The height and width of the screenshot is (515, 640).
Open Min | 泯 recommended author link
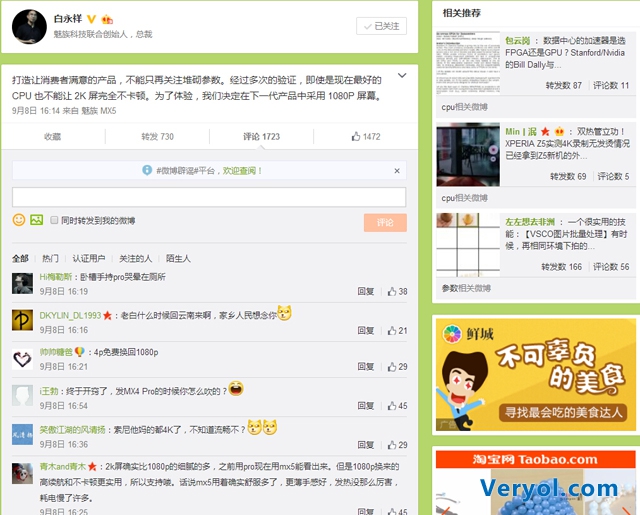(521, 131)
